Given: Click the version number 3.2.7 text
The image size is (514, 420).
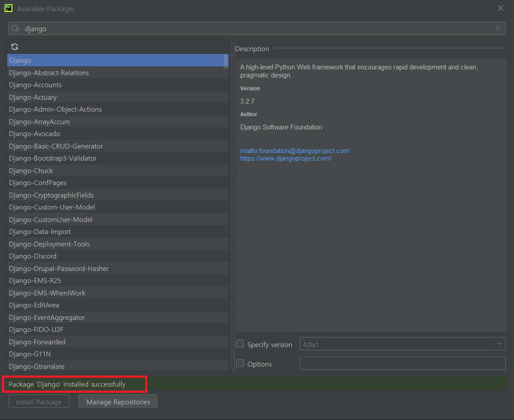Looking at the screenshot, I should pos(247,101).
